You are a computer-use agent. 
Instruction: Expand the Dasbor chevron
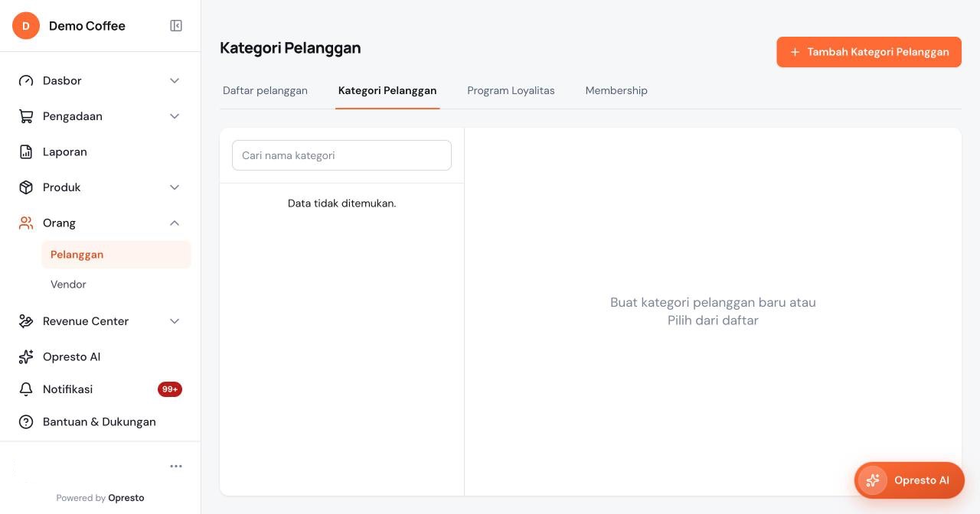(175, 81)
